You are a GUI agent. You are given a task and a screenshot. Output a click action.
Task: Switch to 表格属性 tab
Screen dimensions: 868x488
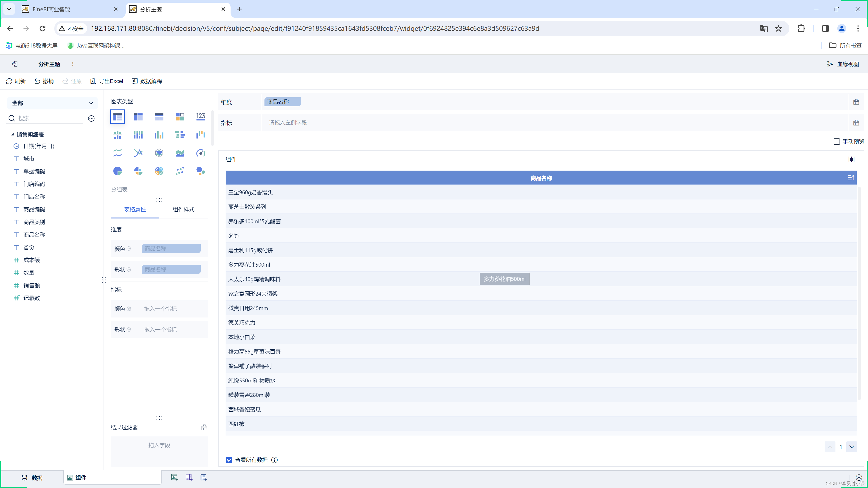[135, 209]
